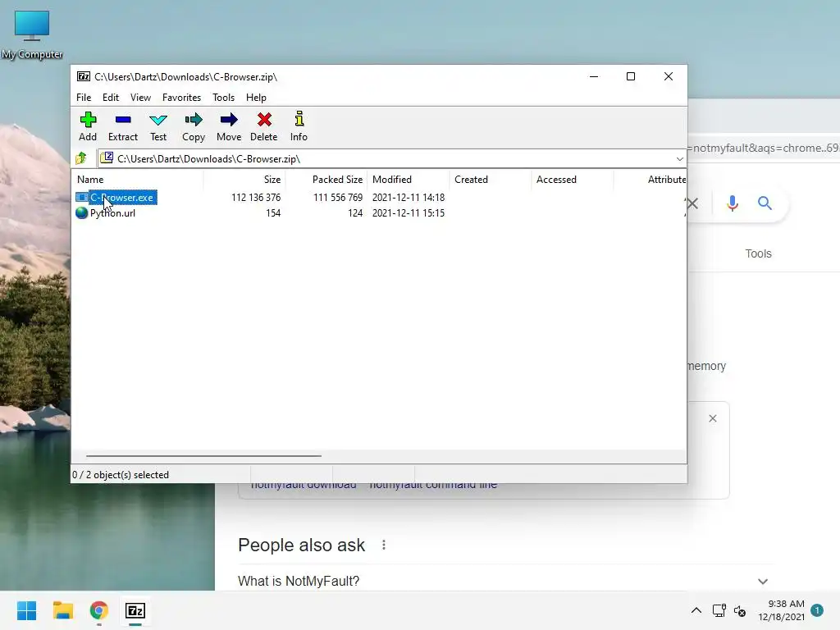Click the address bar path field

386,158
